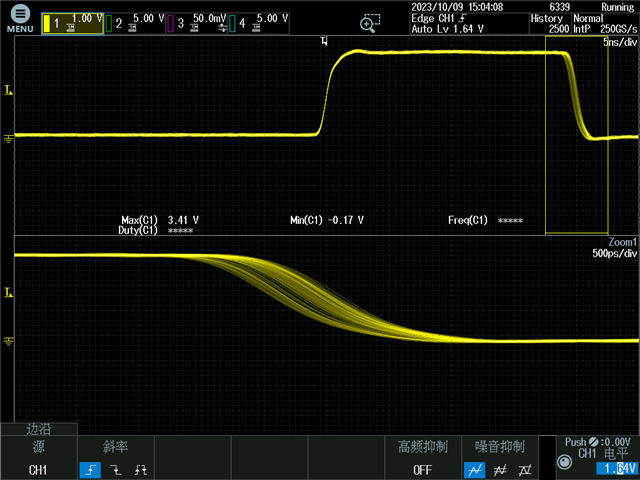Select both edges slope
Image resolution: width=640 pixels, height=480 pixels.
click(x=140, y=470)
